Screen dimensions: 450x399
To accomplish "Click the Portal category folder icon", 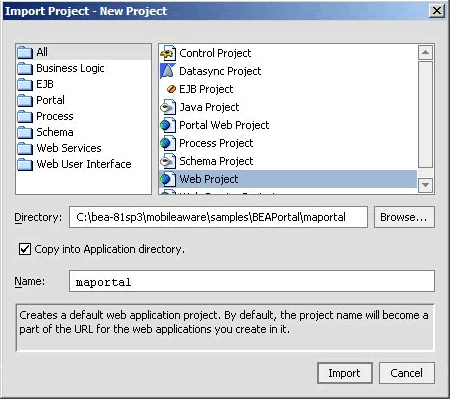I will (25, 100).
